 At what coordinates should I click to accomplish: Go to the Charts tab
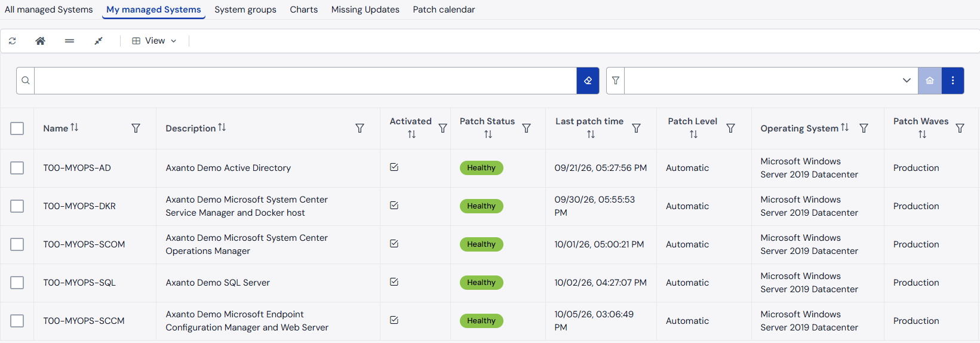click(304, 10)
